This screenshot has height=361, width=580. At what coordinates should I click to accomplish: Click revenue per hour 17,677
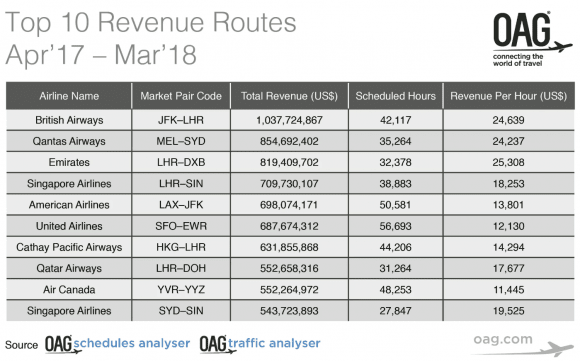coord(509,269)
